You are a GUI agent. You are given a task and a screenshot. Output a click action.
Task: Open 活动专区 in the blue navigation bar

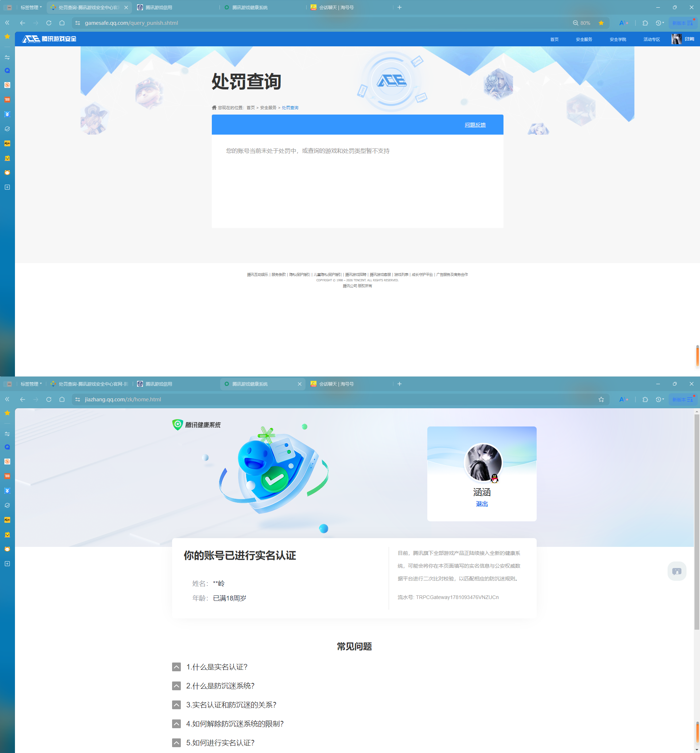coord(652,39)
